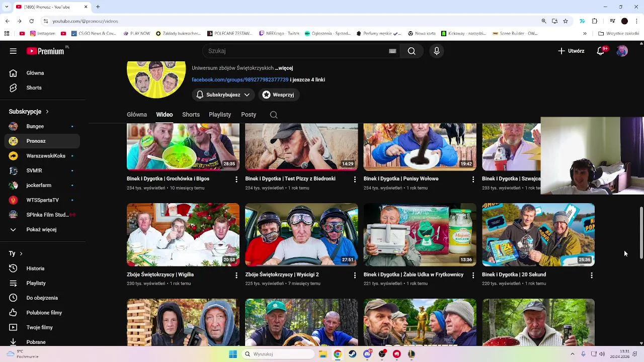
Task: Open YouTube notifications bell
Action: 600,51
